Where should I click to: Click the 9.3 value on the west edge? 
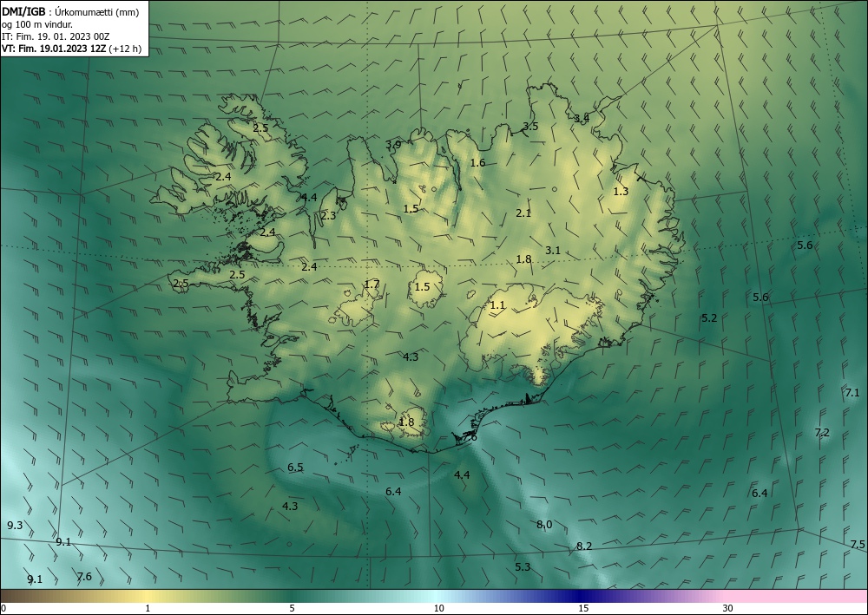point(15,525)
